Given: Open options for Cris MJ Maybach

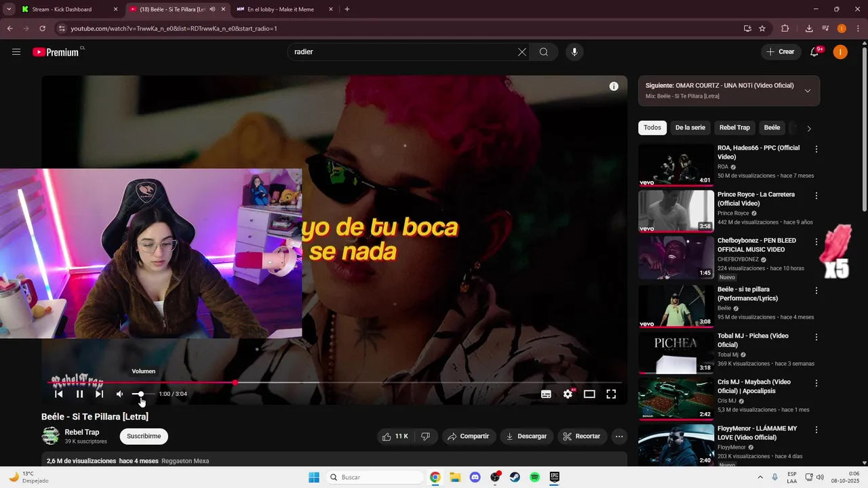Looking at the screenshot, I should coord(816,383).
